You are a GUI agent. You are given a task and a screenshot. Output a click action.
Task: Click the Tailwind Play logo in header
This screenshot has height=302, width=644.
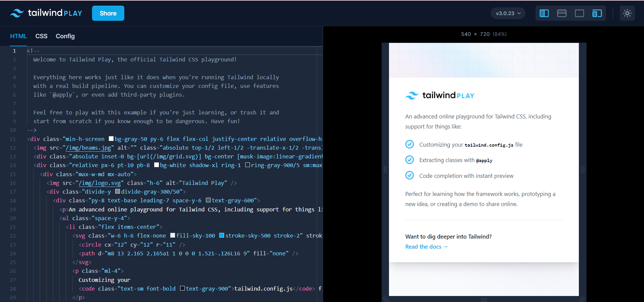pyautogui.click(x=46, y=13)
